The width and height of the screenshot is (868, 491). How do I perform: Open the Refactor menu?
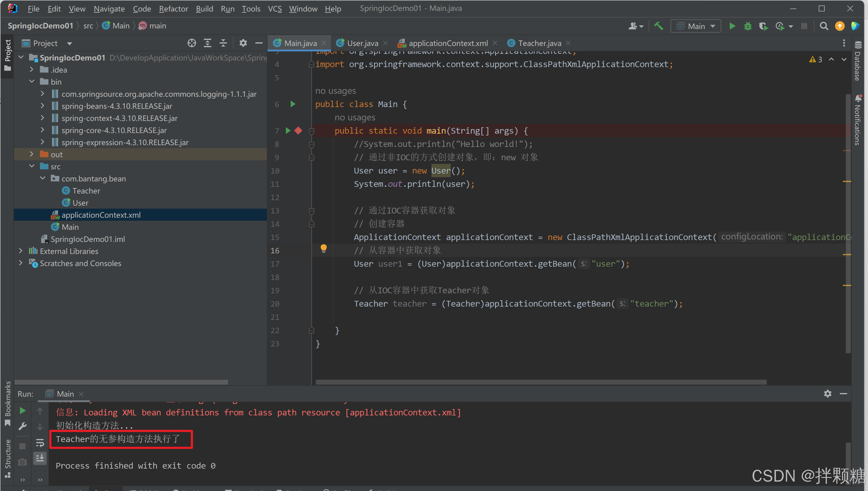click(173, 9)
